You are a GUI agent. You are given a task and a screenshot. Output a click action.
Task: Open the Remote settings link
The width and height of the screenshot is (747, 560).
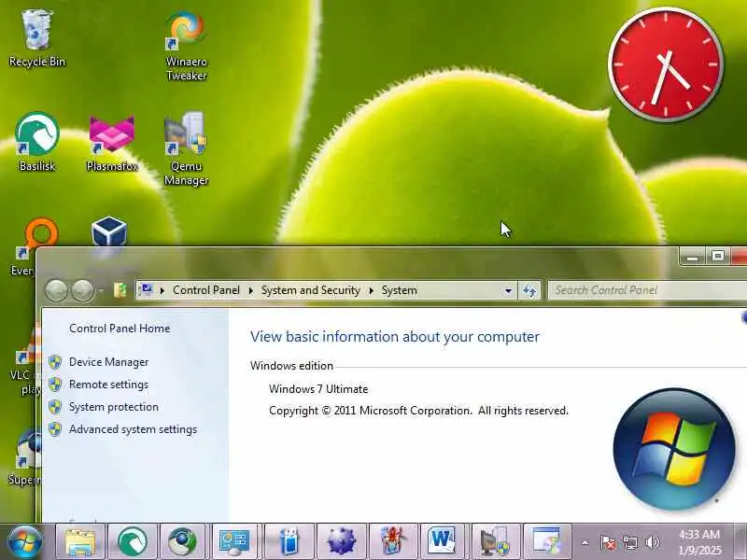[x=108, y=385]
